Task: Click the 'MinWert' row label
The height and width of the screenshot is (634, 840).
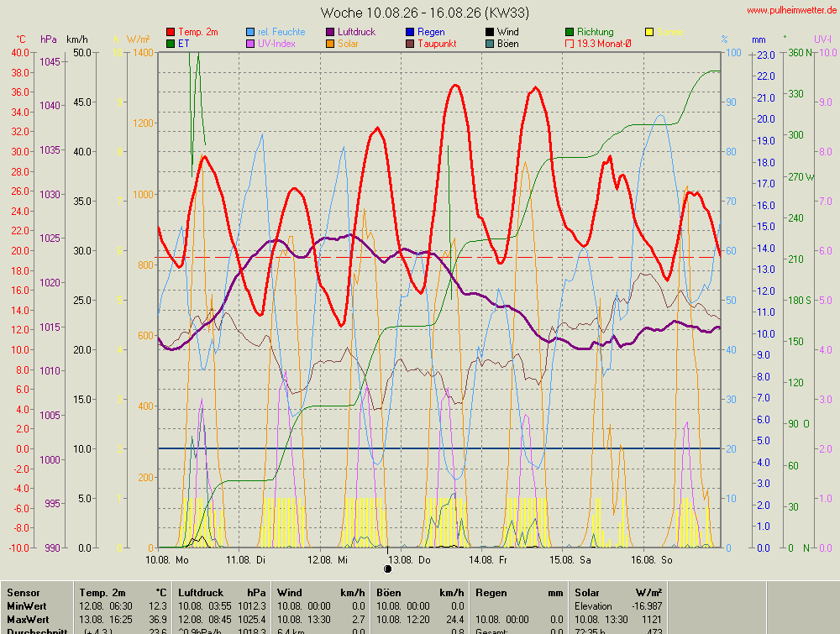Action: (27, 606)
